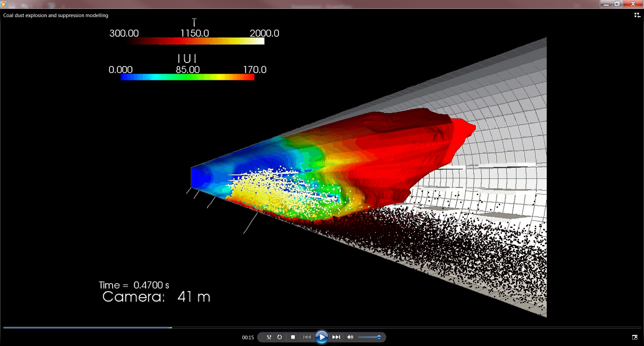Enable shuffle playback
The height and width of the screenshot is (346, 644).
[x=269, y=337]
